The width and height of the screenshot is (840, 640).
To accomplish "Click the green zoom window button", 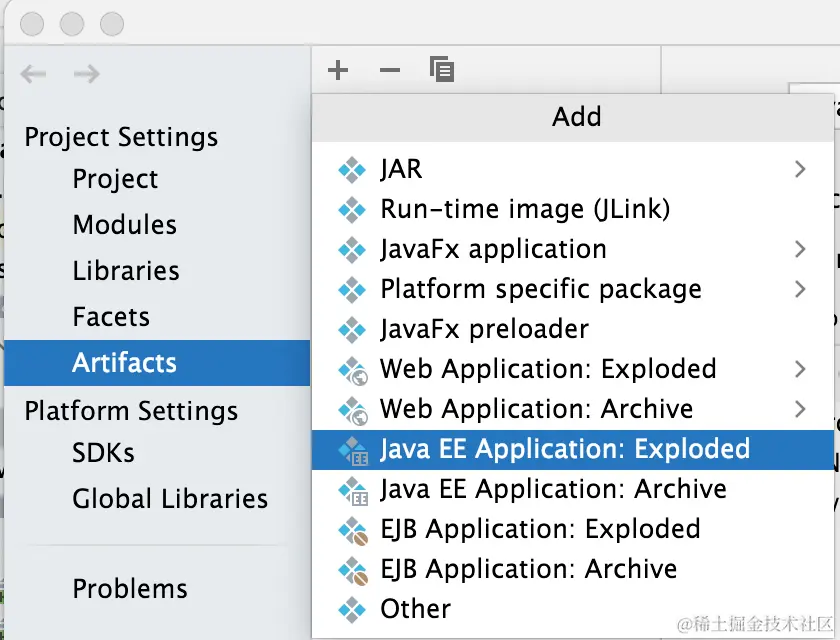I will tap(112, 24).
